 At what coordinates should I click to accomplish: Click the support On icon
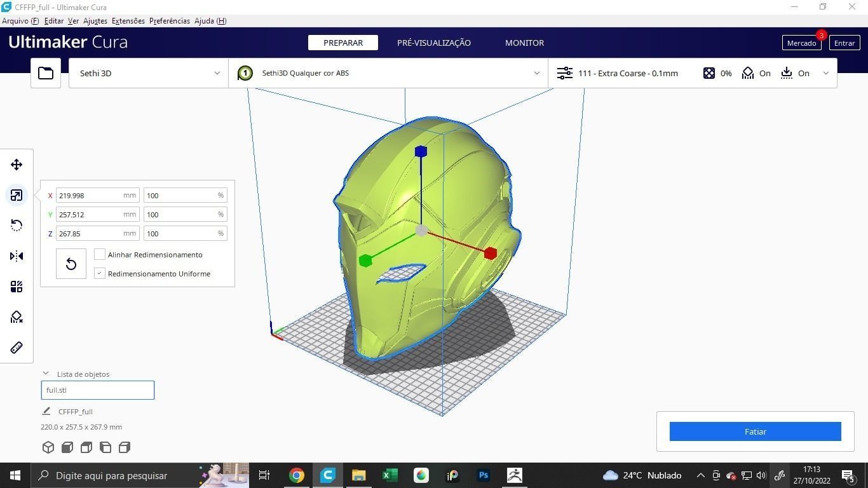point(748,73)
